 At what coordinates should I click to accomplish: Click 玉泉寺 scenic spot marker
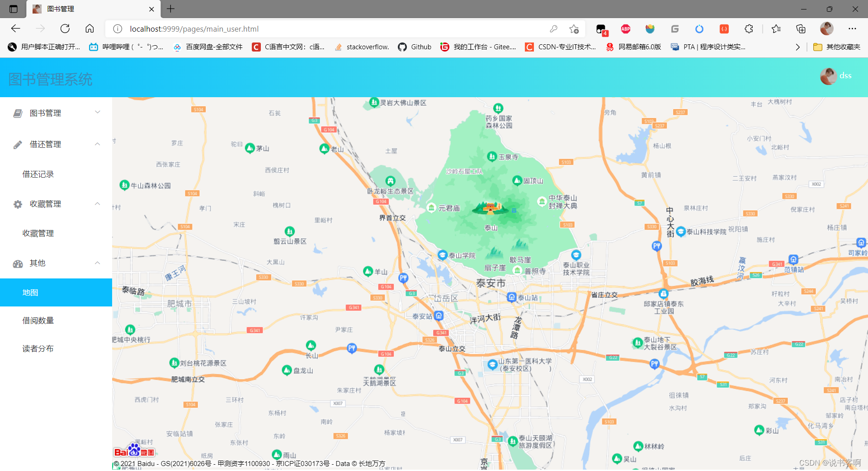point(492,156)
